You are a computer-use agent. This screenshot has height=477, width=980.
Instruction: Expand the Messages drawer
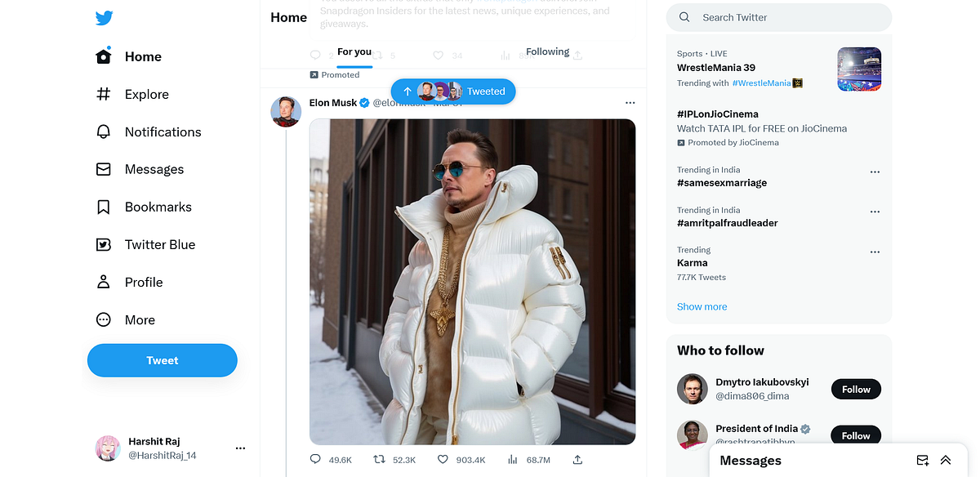946,460
